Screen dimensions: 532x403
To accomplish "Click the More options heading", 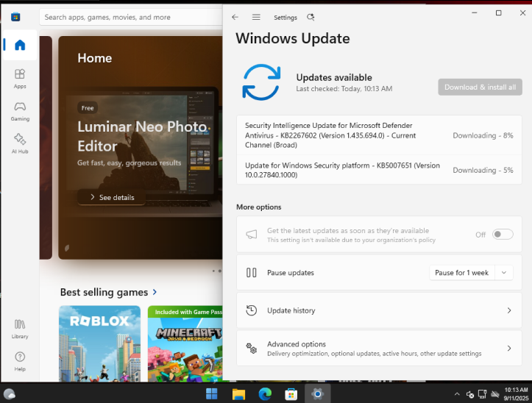I will coord(258,207).
